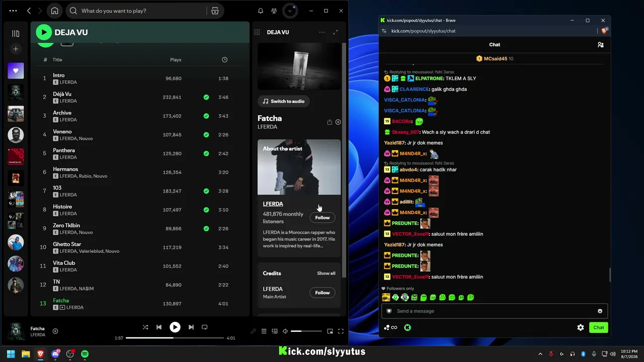Click the Kick chat message input
644x362 pixels.
495,311
